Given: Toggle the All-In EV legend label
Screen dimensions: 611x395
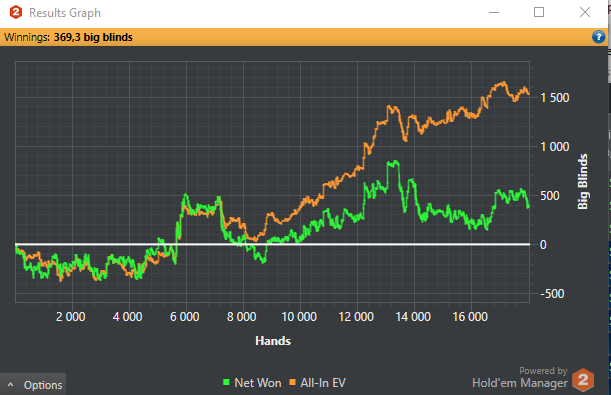Looking at the screenshot, I should click(x=323, y=383).
